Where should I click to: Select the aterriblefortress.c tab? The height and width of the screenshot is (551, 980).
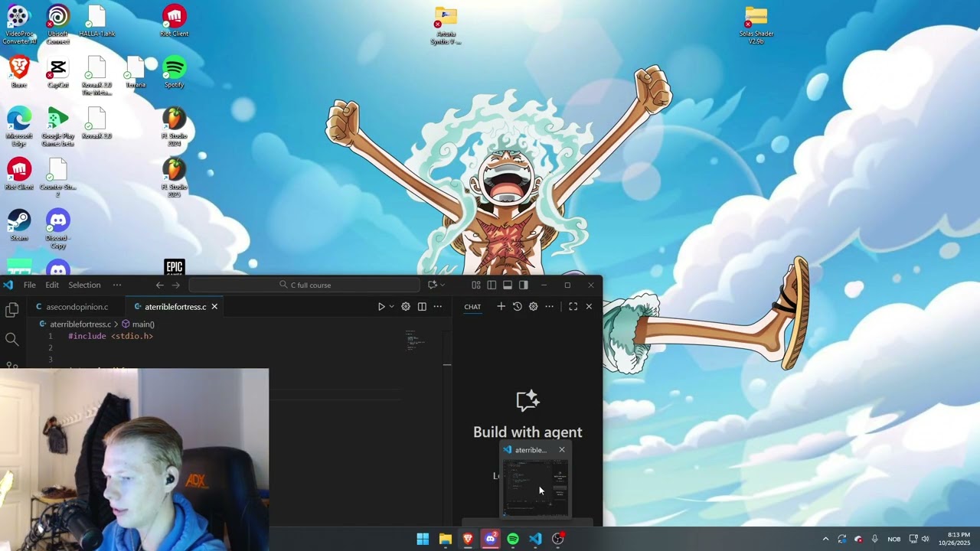175,307
